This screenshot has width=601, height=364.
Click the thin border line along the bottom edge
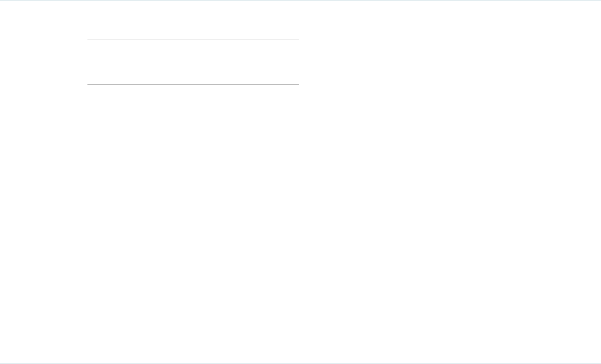click(x=300, y=363)
